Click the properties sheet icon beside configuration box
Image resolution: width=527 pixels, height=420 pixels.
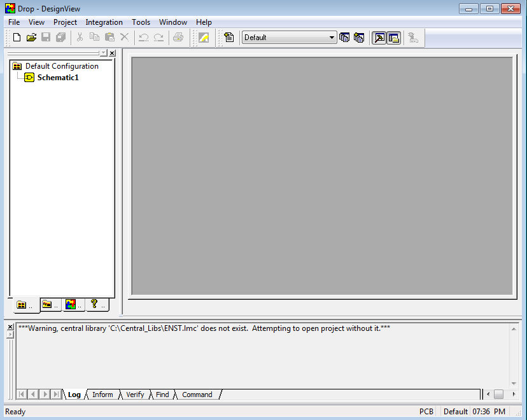click(x=229, y=38)
